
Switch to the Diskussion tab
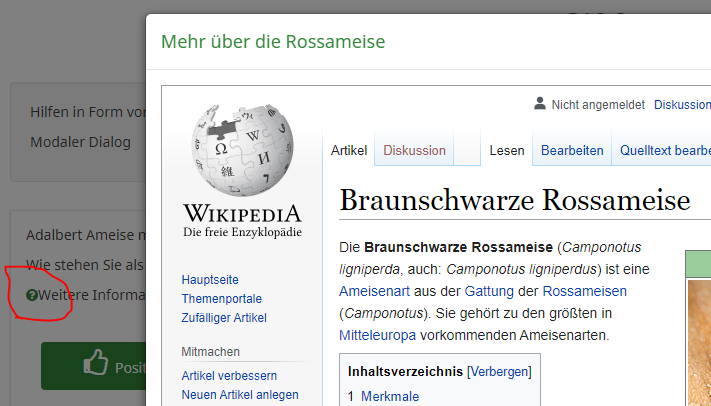click(414, 151)
